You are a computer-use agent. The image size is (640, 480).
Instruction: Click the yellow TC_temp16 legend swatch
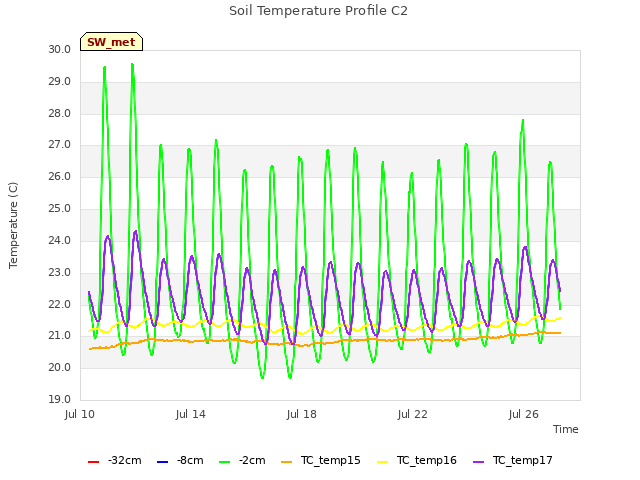click(x=383, y=462)
